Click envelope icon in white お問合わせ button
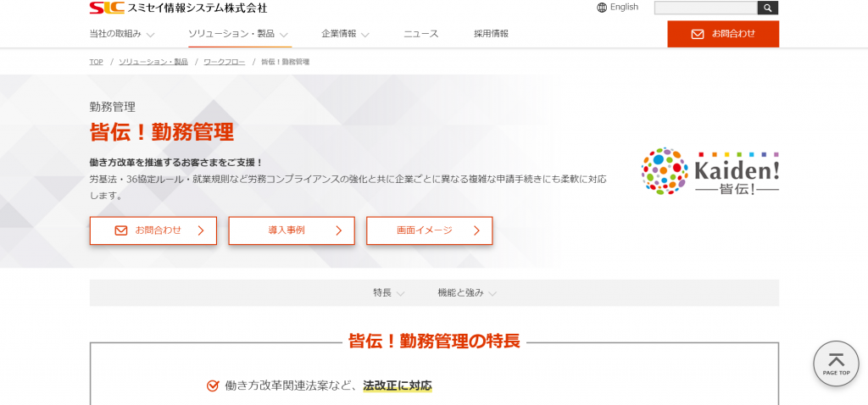This screenshot has width=868, height=405. 120,230
